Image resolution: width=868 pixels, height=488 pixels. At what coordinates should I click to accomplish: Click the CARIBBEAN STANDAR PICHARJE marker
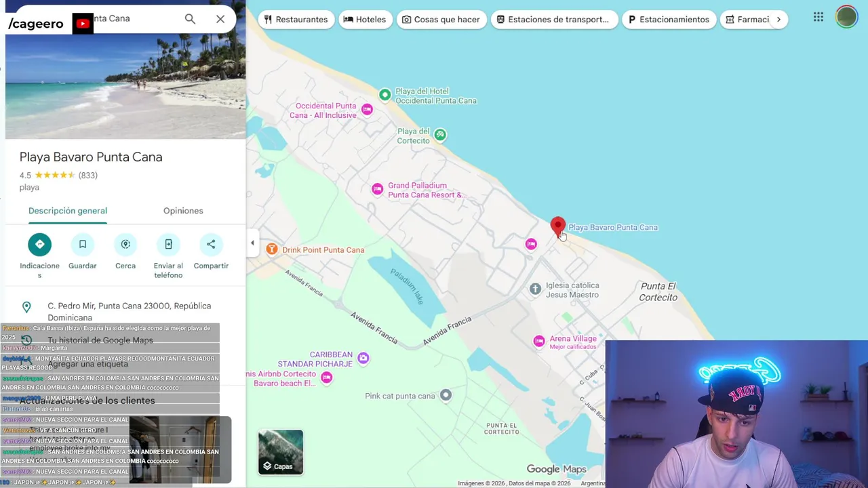tap(363, 358)
